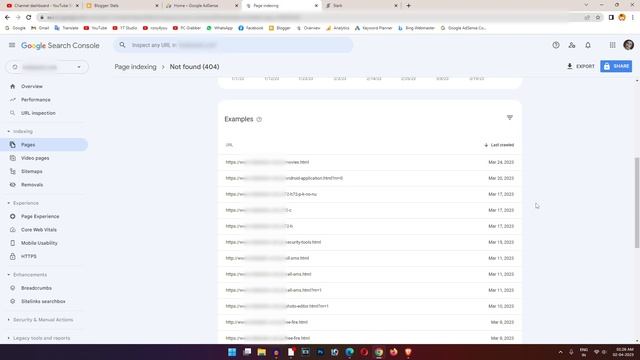
Task: Open Photoshop from the taskbar
Action: (x=320, y=352)
